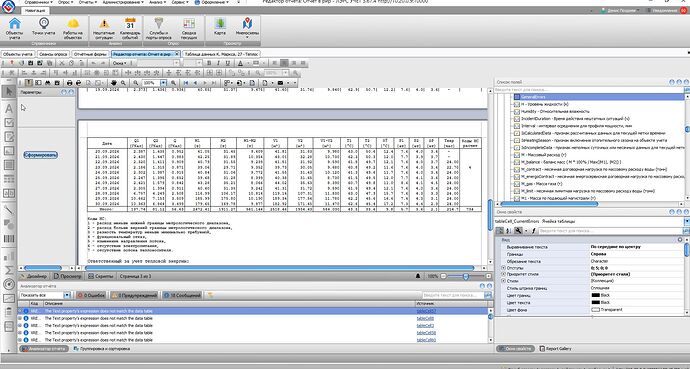Toggle bold formatting in editor toolbar
The height and width of the screenshot is (369, 690).
209,63
